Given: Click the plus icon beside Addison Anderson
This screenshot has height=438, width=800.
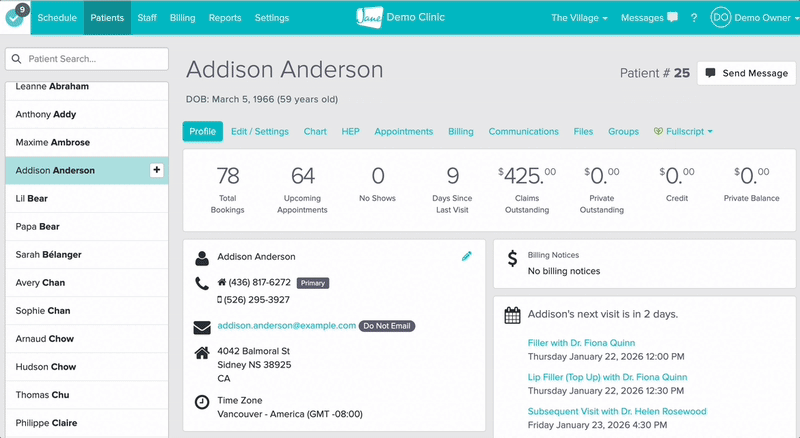Looking at the screenshot, I should [156, 171].
